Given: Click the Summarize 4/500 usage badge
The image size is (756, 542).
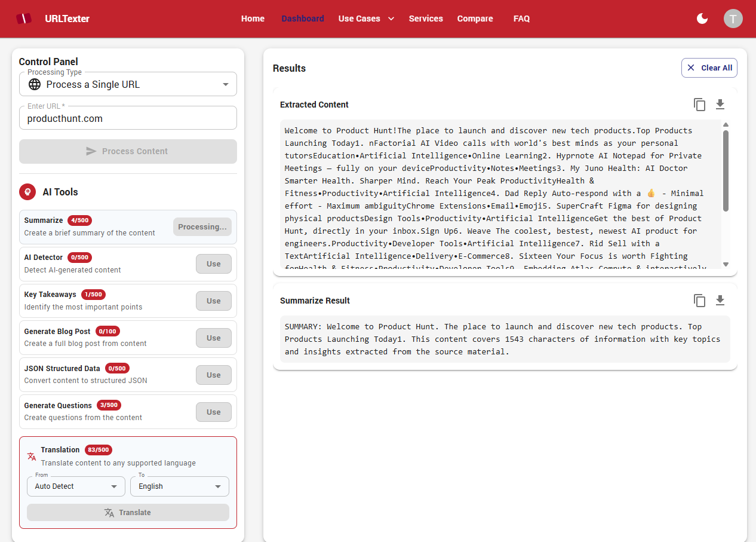Looking at the screenshot, I should click(x=79, y=221).
